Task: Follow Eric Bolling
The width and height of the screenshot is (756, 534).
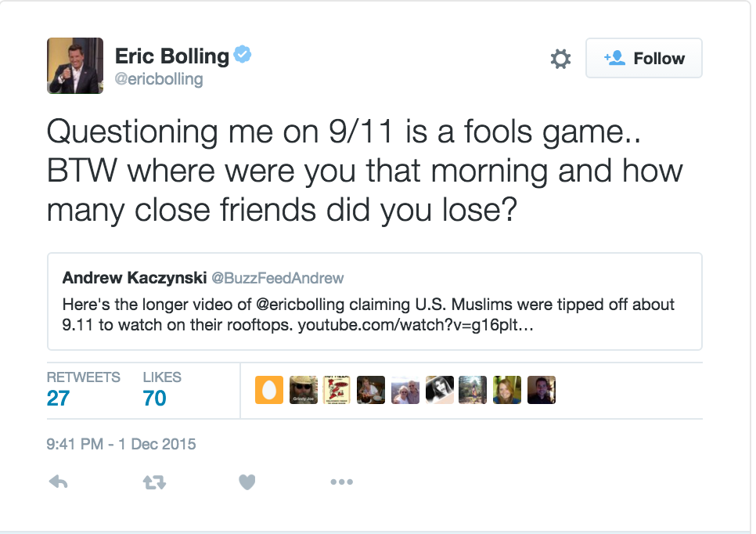Action: click(x=643, y=59)
